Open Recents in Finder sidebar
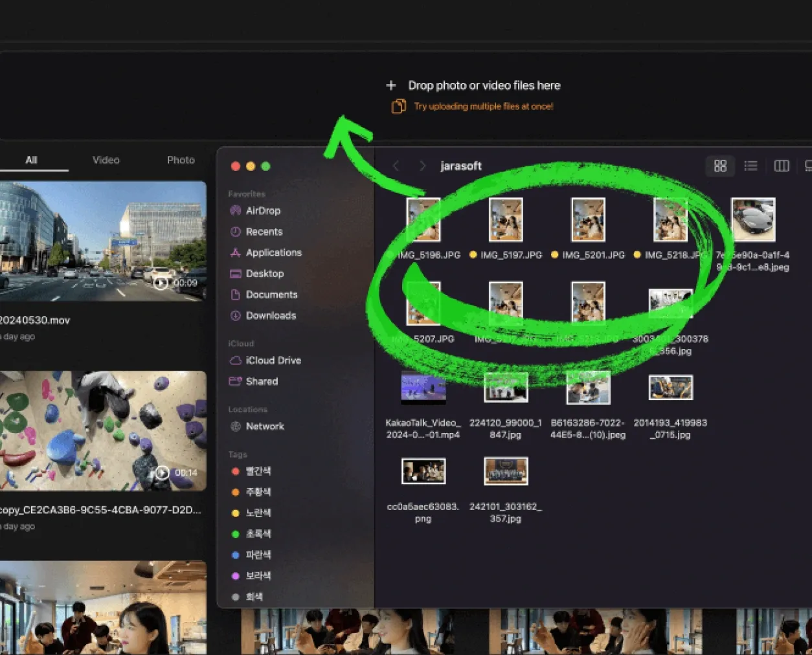 (264, 232)
